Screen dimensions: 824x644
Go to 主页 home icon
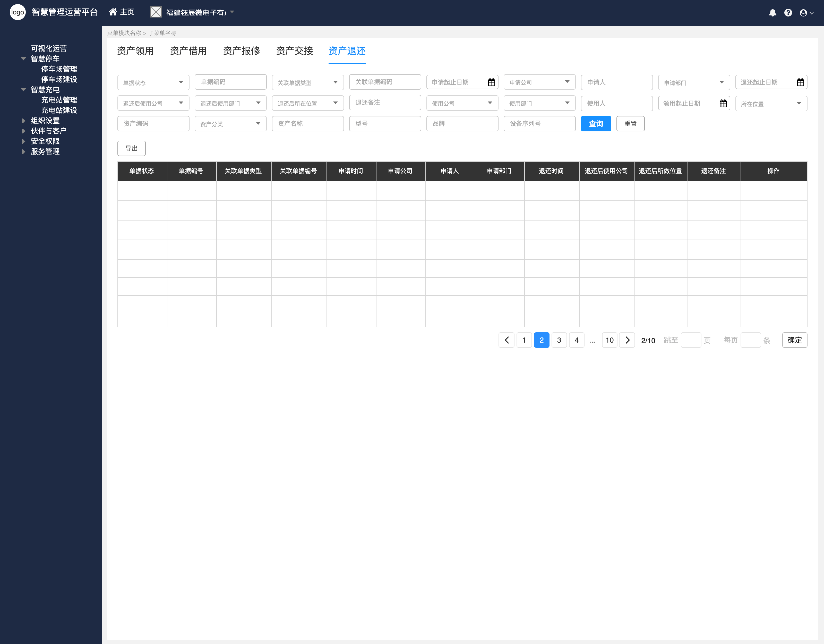pos(113,12)
